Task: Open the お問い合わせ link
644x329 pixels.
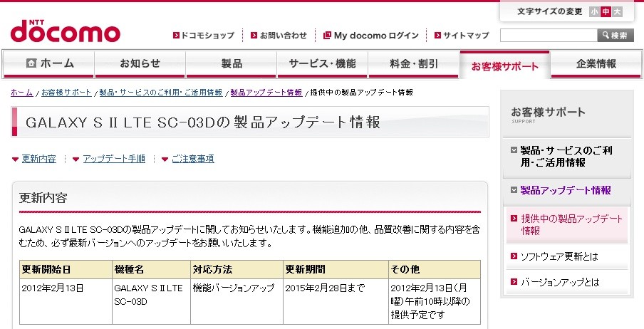Action: coord(284,36)
